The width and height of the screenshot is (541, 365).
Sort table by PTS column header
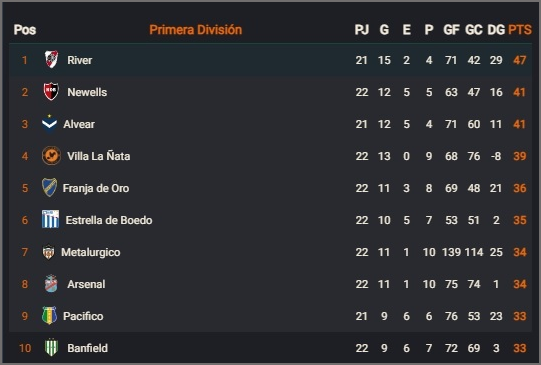pos(520,30)
